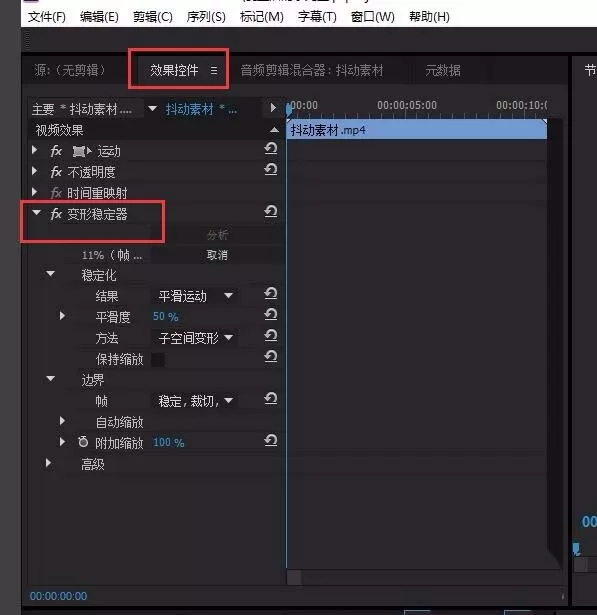Click the 分析 button

tap(217, 235)
